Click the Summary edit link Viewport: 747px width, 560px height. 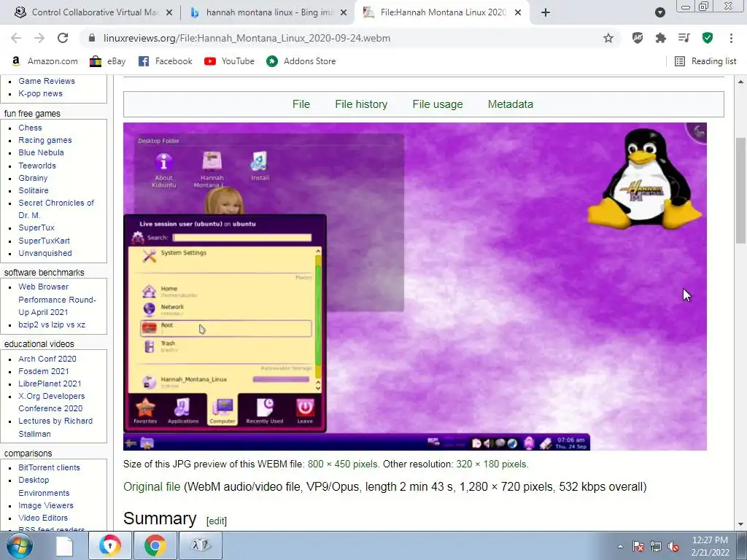[x=216, y=521]
